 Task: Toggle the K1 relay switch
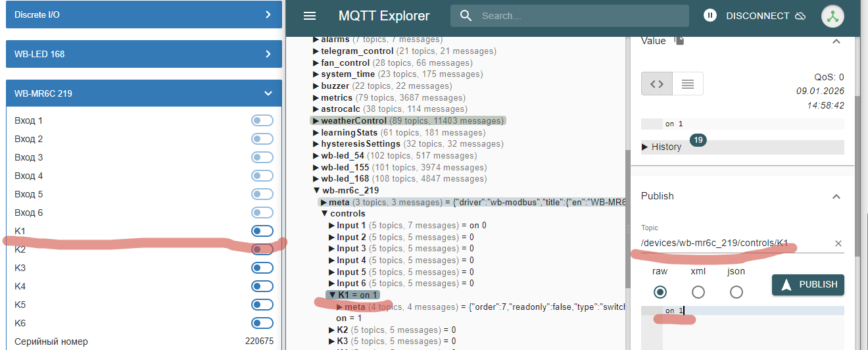pos(262,231)
